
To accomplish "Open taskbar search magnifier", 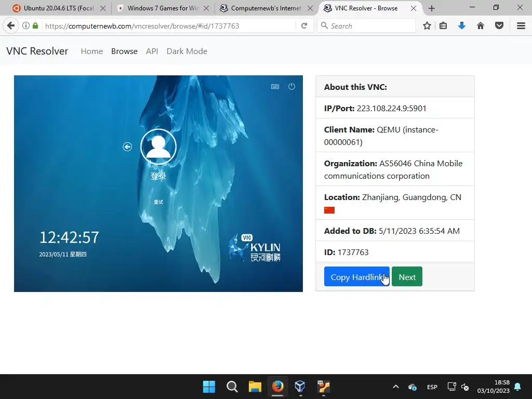I will [232, 387].
